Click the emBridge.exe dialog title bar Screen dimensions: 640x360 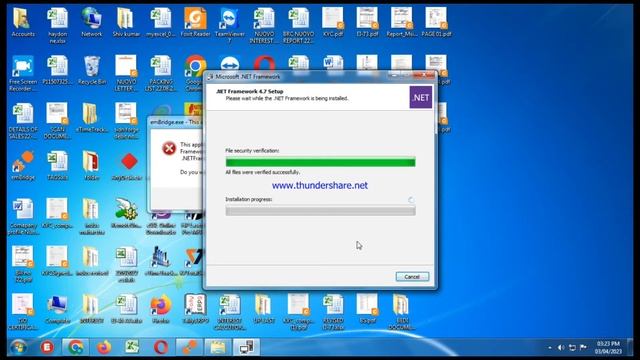(176, 122)
